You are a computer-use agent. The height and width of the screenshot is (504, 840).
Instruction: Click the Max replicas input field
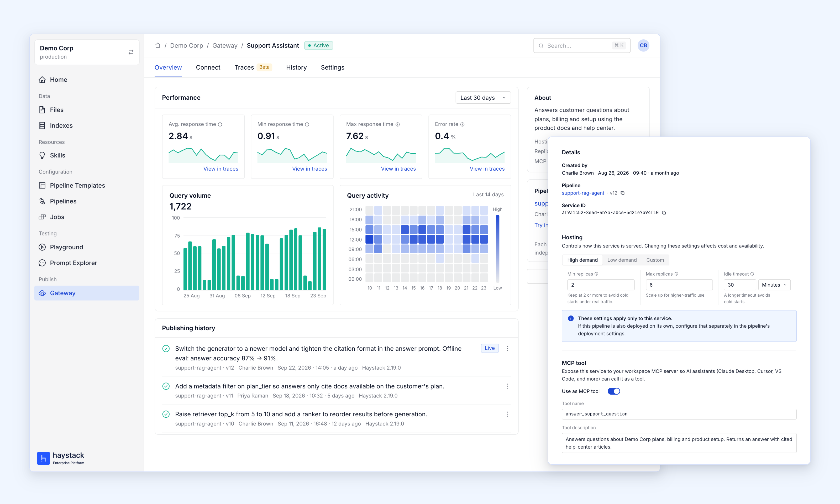point(679,285)
